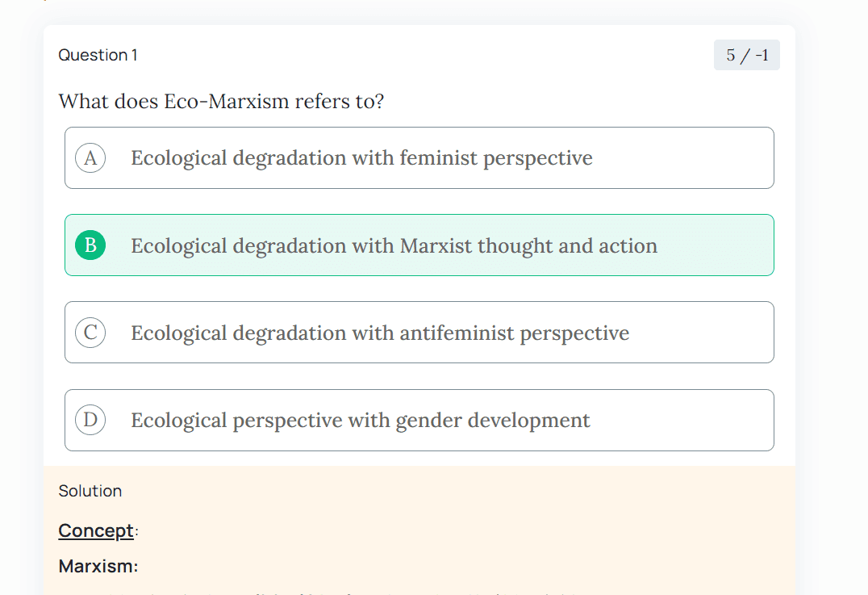Click the Marxism subheading

click(x=98, y=566)
